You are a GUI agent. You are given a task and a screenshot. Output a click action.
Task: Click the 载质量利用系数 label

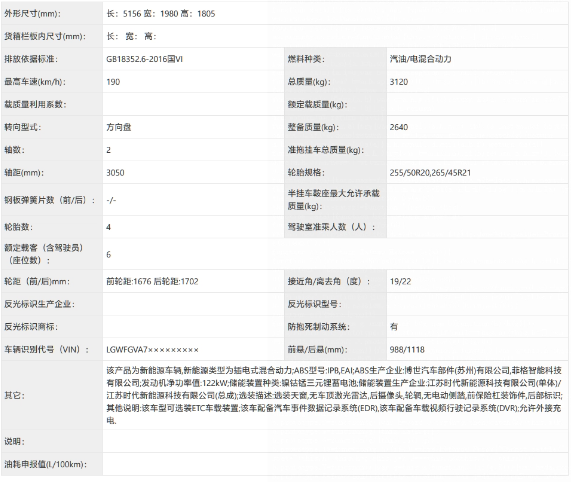tap(35, 104)
